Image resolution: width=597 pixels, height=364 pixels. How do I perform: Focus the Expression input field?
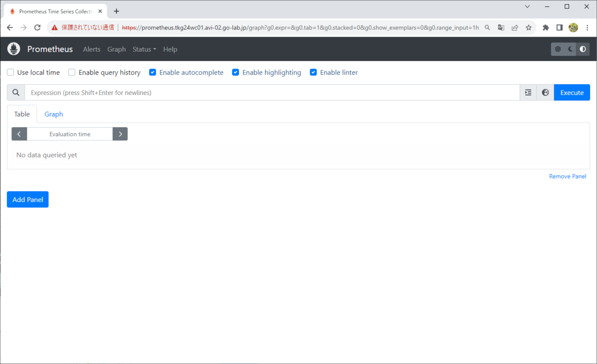coord(272,92)
